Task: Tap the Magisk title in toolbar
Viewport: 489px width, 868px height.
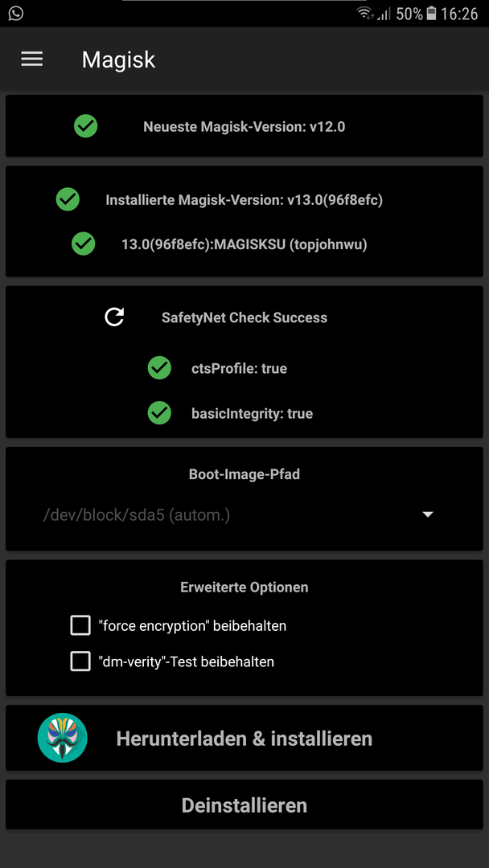Action: pos(118,59)
